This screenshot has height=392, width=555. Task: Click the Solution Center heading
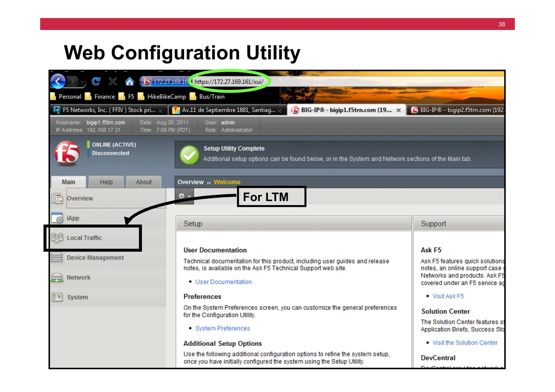[446, 311]
